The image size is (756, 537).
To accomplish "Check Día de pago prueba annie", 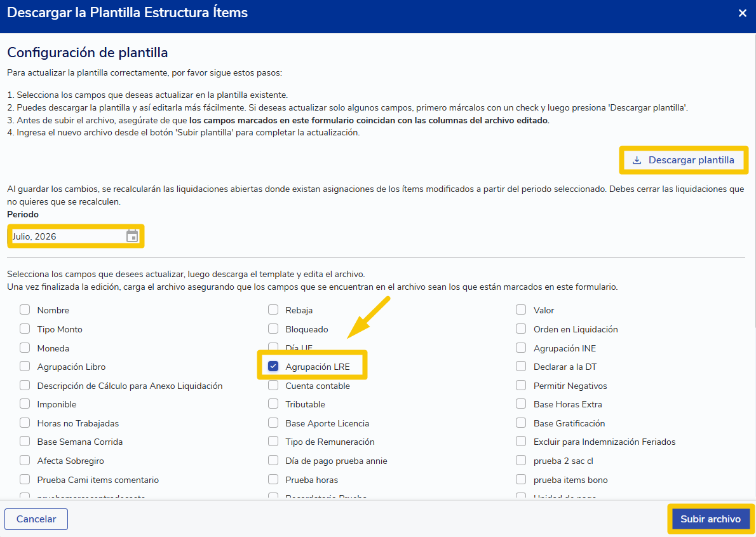I will coord(273,460).
